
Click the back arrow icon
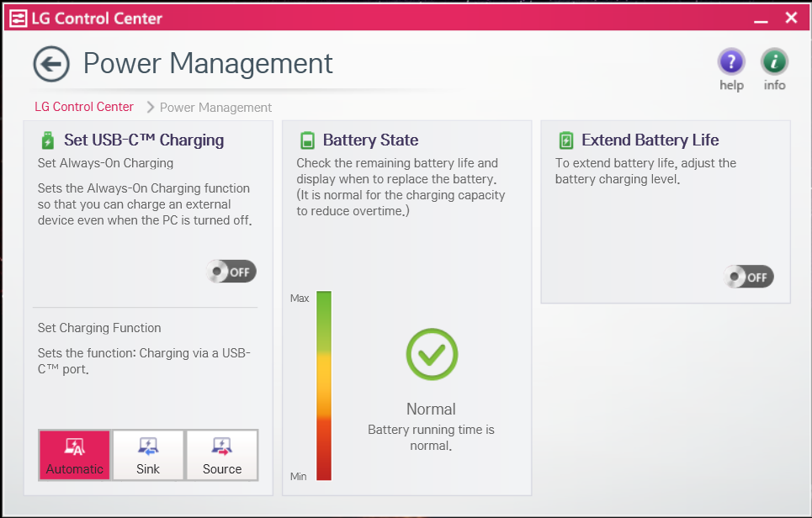51,64
